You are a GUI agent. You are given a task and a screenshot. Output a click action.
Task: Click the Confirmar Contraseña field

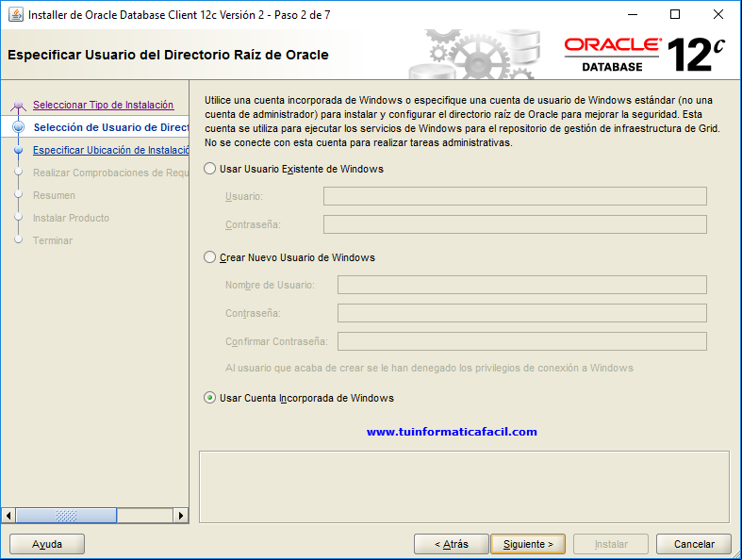(522, 341)
